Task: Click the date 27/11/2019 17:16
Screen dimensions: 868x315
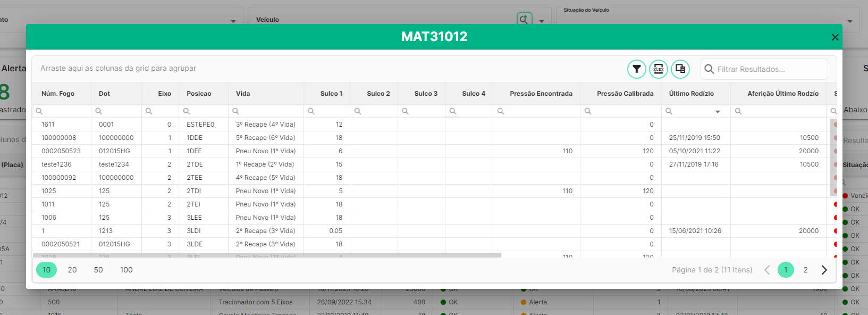Action: pyautogui.click(x=694, y=164)
